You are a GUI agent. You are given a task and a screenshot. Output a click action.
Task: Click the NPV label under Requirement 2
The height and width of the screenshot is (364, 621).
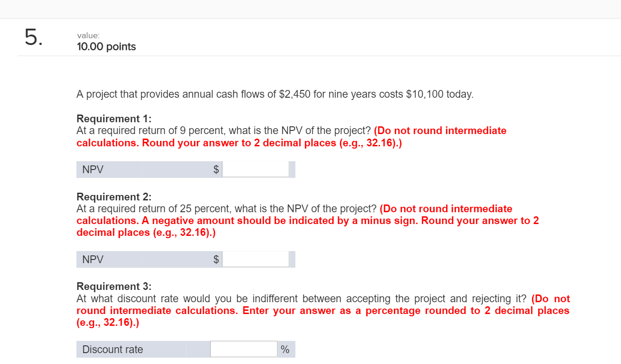pyautogui.click(x=93, y=259)
